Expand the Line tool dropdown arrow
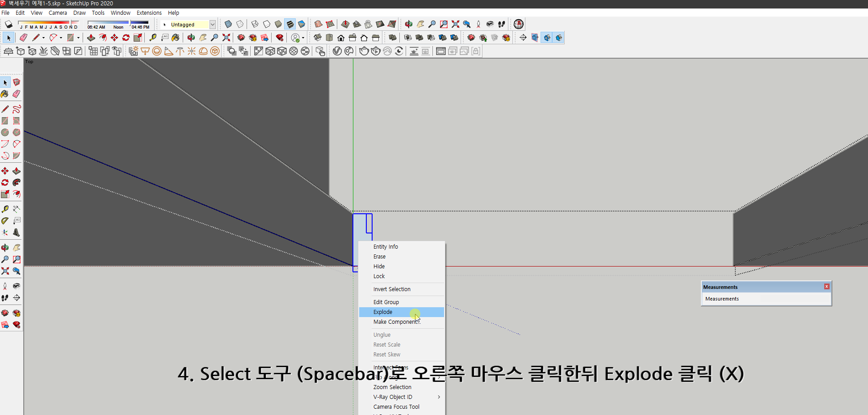The height and width of the screenshot is (415, 868). coord(43,38)
